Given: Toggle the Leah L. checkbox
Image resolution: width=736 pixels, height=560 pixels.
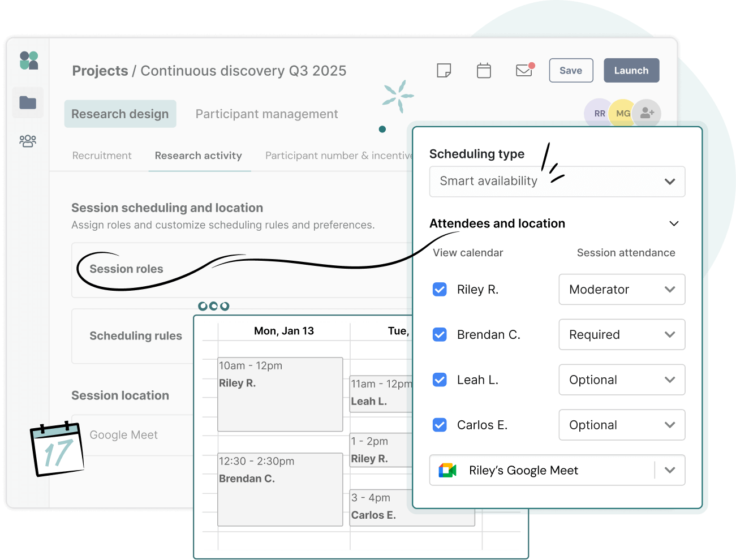Looking at the screenshot, I should (x=440, y=380).
